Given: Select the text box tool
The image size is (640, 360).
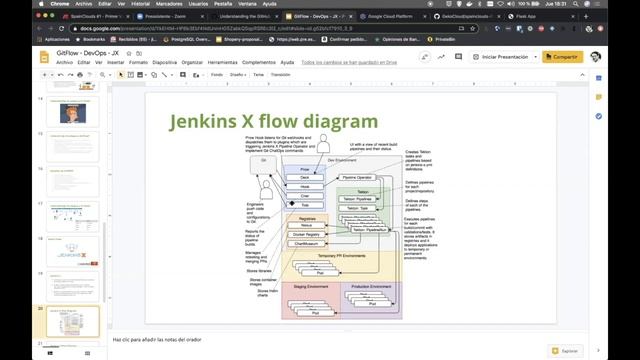Looking at the screenshot, I should [131, 75].
